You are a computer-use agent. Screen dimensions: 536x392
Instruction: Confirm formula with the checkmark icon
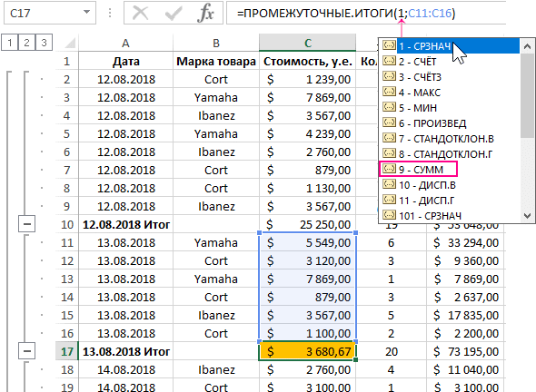pos(174,14)
